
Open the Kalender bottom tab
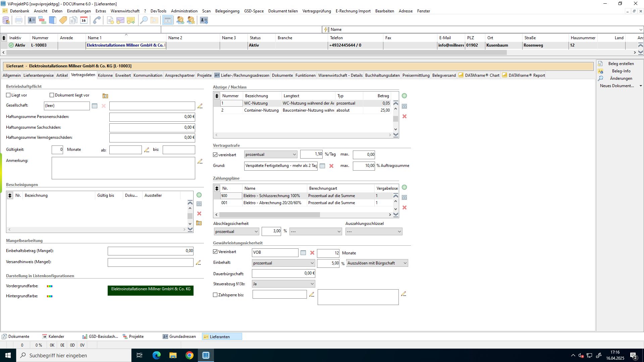click(53, 337)
